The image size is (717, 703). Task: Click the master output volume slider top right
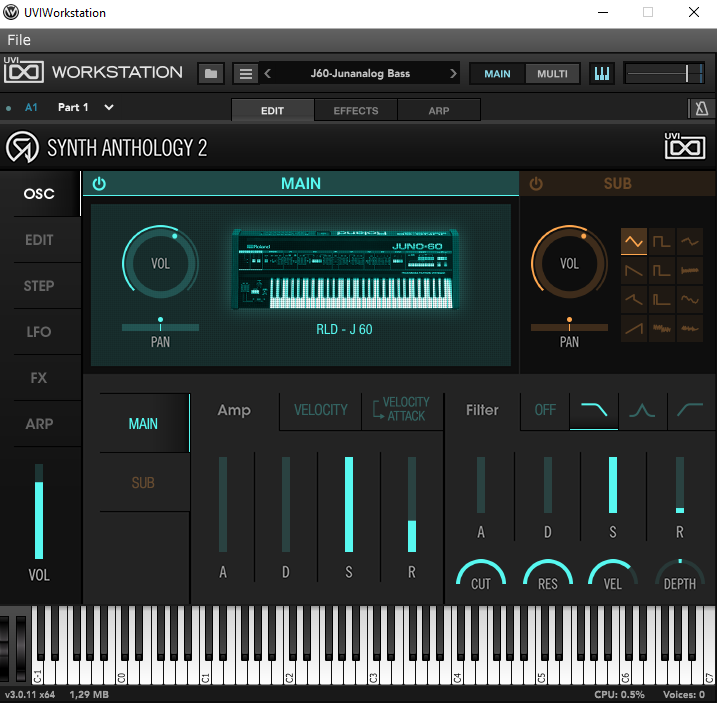point(664,74)
